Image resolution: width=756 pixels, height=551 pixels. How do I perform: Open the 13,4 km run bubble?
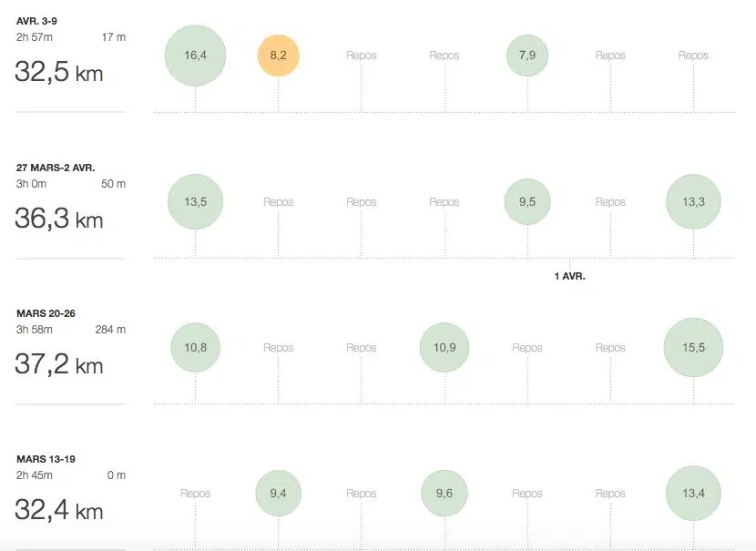click(x=693, y=494)
